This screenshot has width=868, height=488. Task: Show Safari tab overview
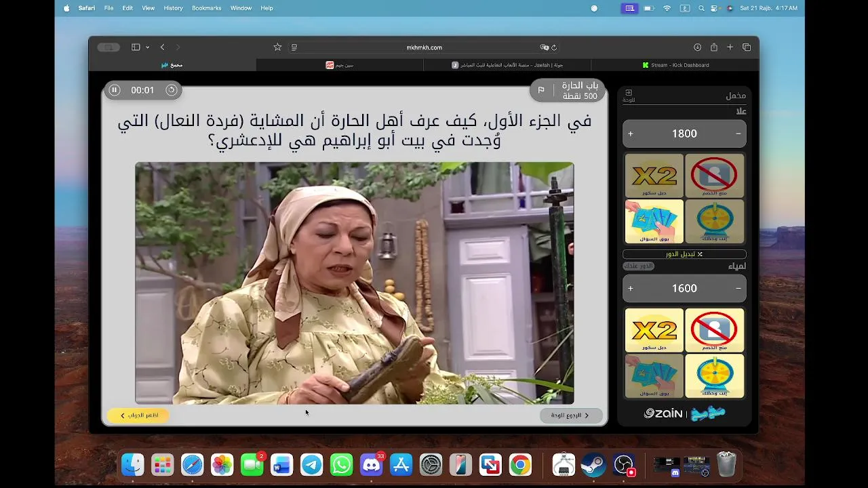(747, 47)
